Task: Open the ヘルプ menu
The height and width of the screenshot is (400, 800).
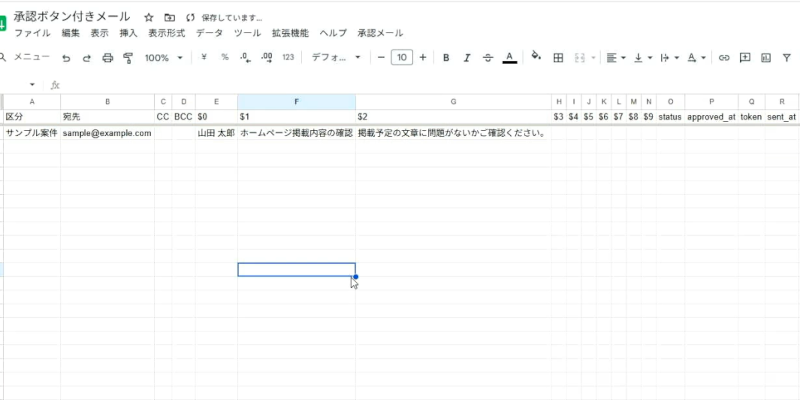Action: point(333,34)
